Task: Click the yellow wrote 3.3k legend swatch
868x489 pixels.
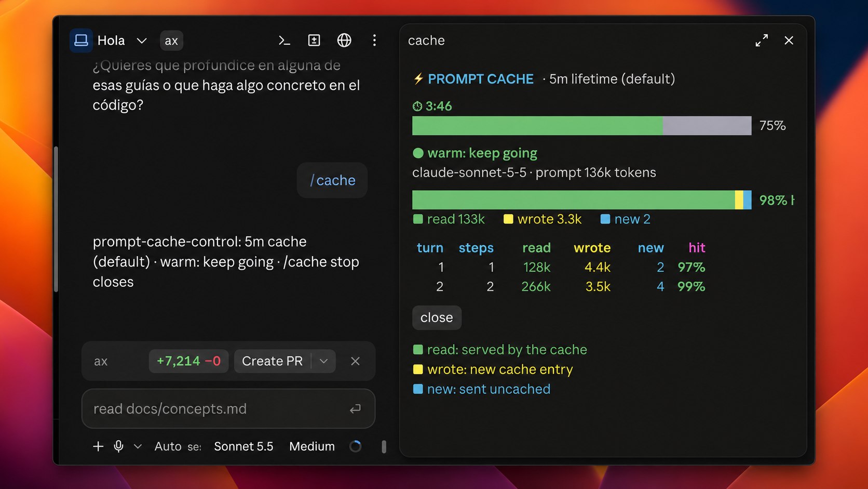Action: (x=508, y=219)
